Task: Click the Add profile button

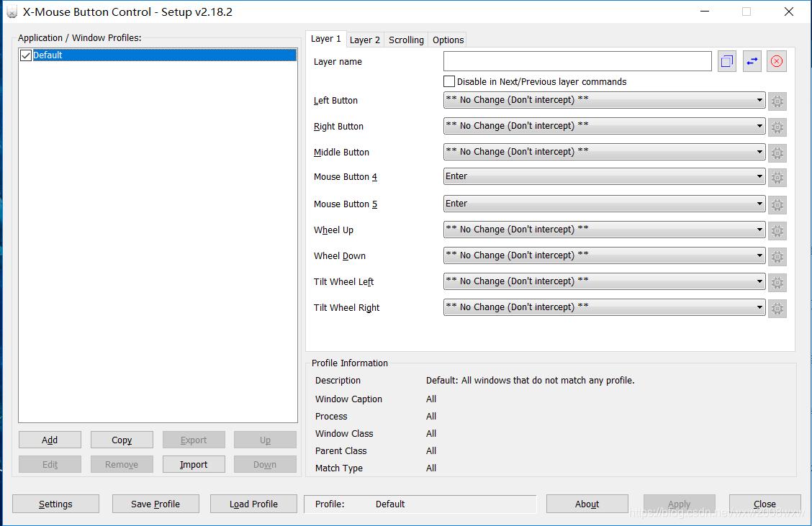Action: (x=50, y=440)
